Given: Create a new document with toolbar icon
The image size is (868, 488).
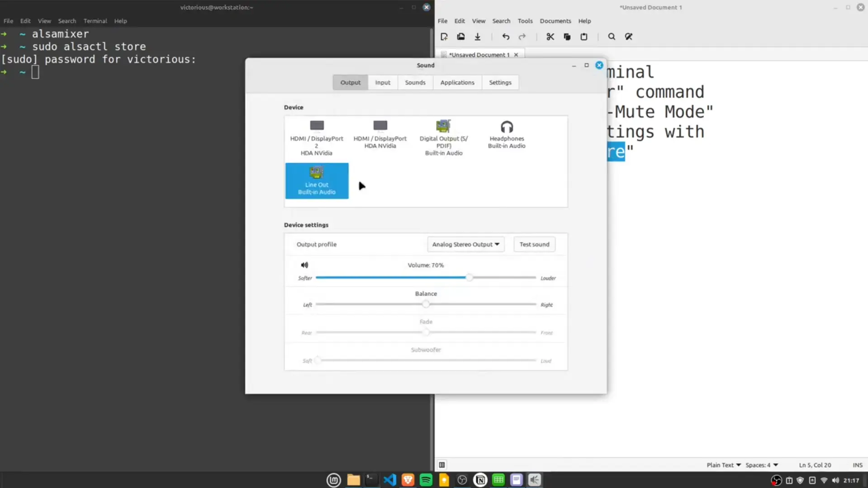Looking at the screenshot, I should (444, 37).
